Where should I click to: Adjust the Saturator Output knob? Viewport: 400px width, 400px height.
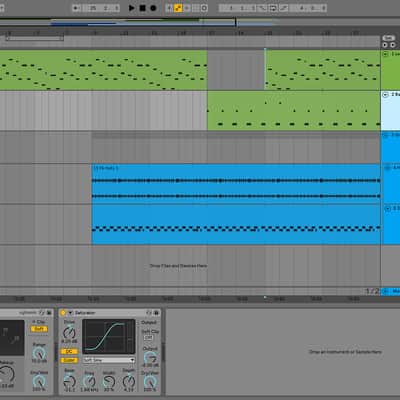point(150,358)
